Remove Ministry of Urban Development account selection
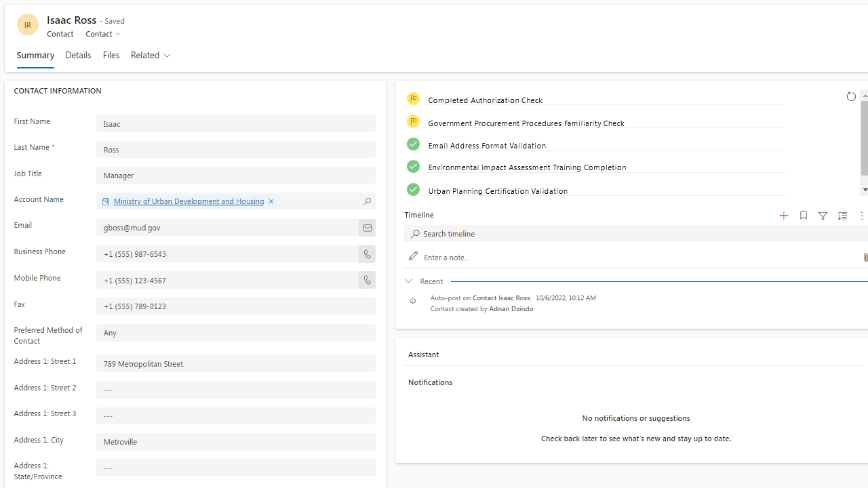 tap(271, 201)
